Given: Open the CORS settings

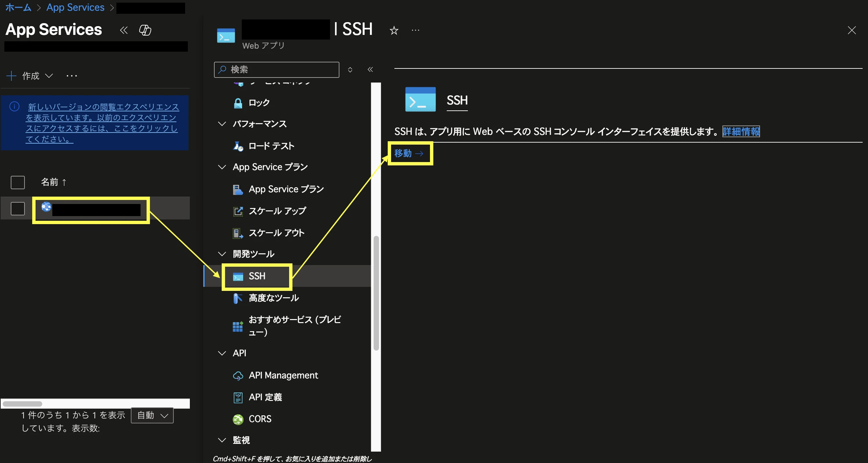Looking at the screenshot, I should click(x=260, y=419).
